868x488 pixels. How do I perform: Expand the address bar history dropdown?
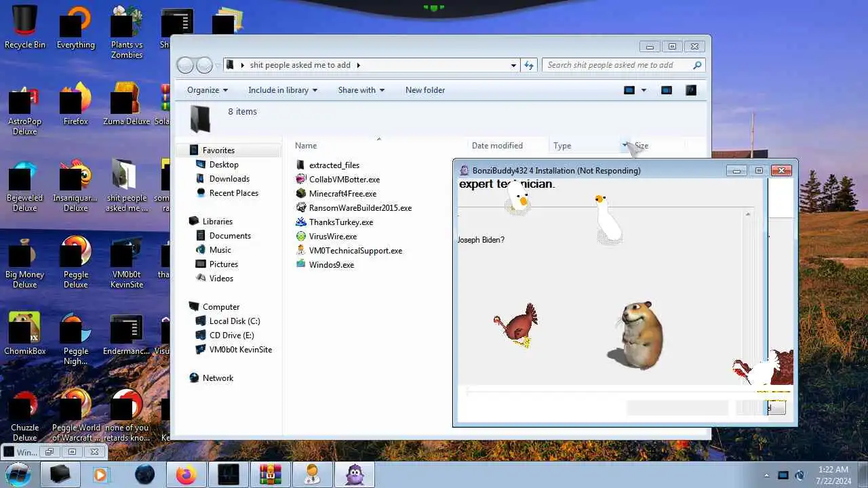tap(513, 65)
